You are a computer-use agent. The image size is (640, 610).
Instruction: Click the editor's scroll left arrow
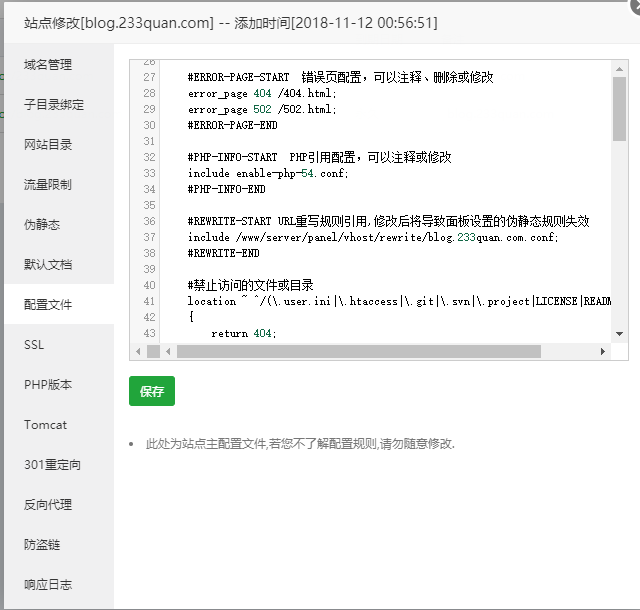pos(168,352)
